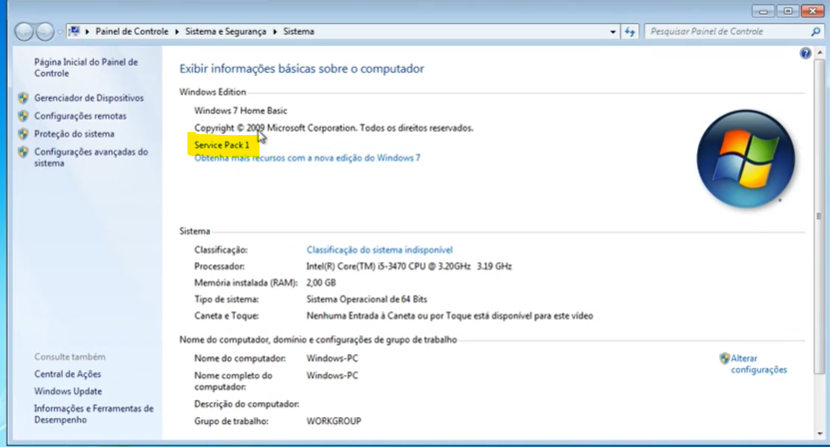The width and height of the screenshot is (830, 447).
Task: Click the Service Pack 1 text
Action: [x=221, y=145]
